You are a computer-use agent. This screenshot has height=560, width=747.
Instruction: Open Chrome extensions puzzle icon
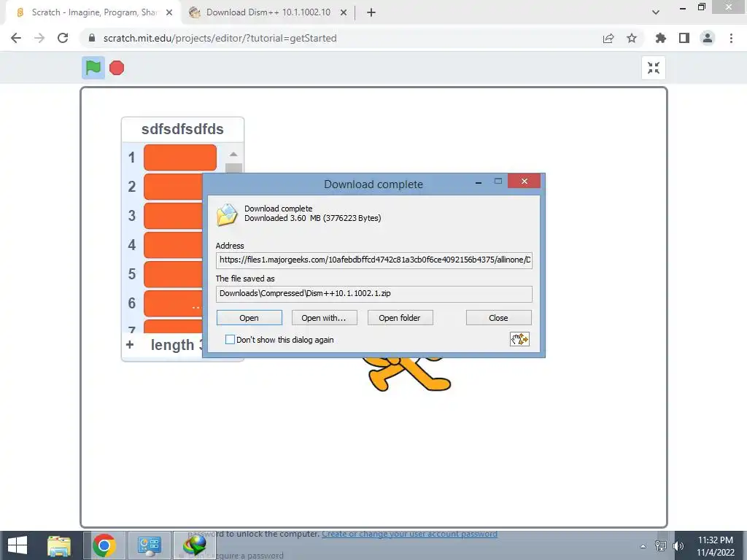(x=661, y=38)
